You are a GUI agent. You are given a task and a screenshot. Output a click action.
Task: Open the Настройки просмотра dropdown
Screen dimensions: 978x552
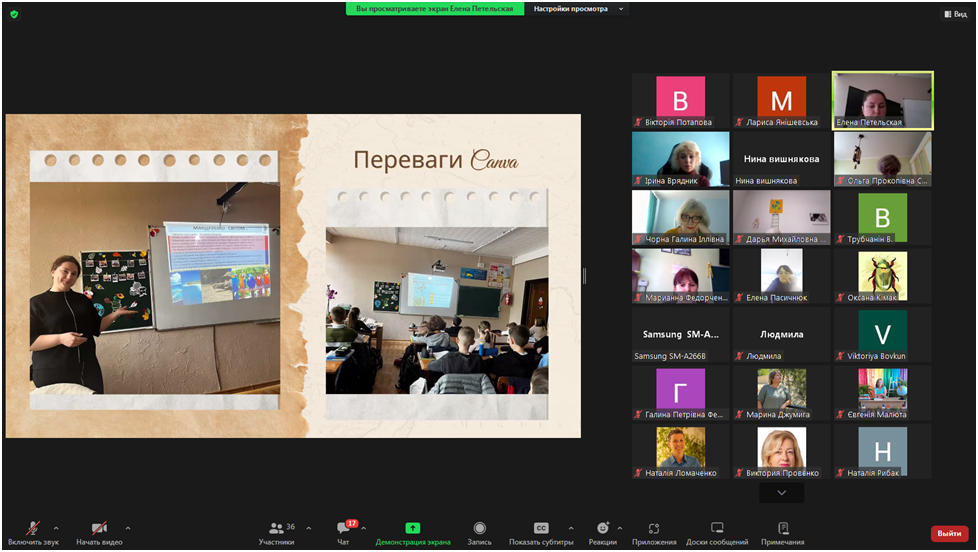pos(578,9)
